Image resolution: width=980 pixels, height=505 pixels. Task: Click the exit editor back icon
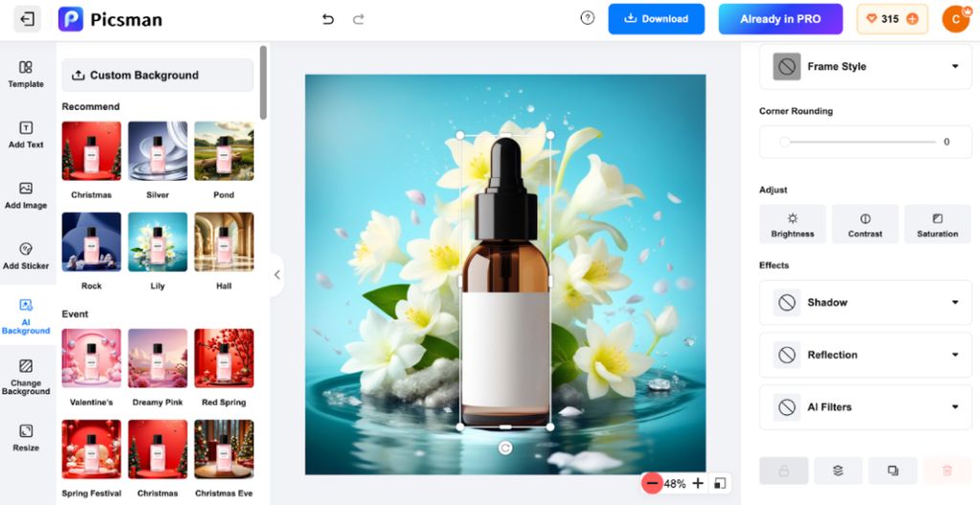(27, 19)
